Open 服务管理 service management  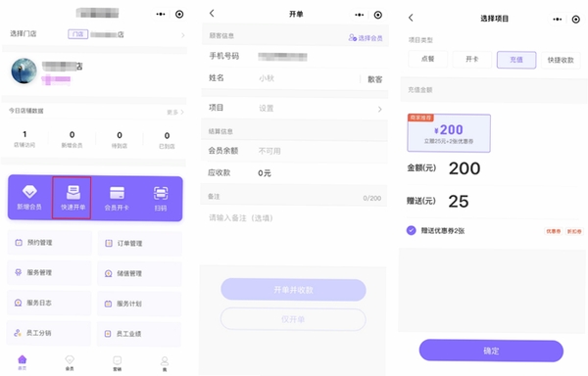[x=50, y=272]
